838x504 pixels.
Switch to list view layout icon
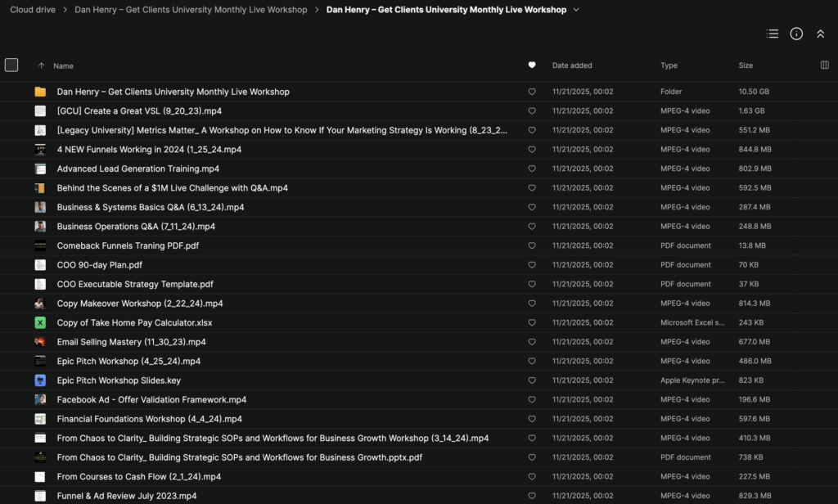(x=772, y=34)
